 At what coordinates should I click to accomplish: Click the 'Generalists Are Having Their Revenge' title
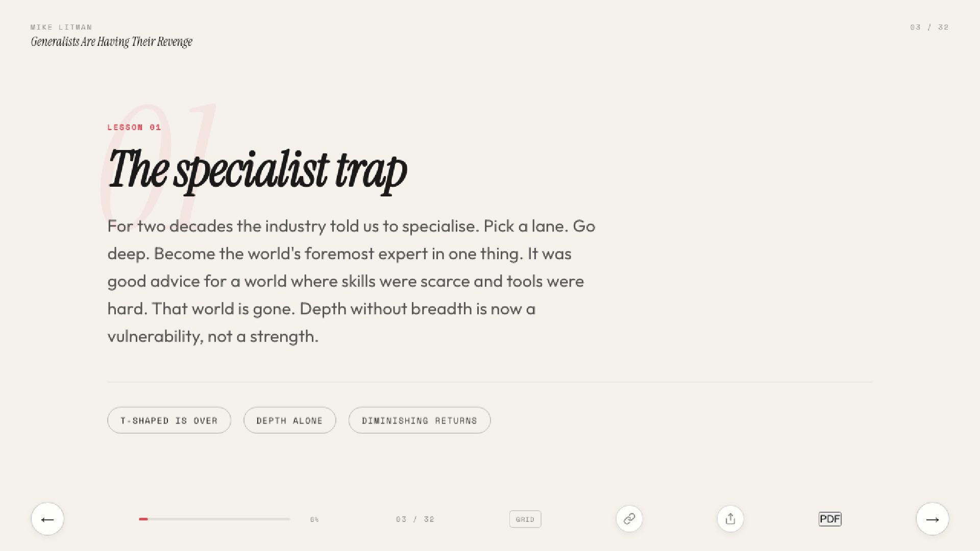[x=111, y=42]
